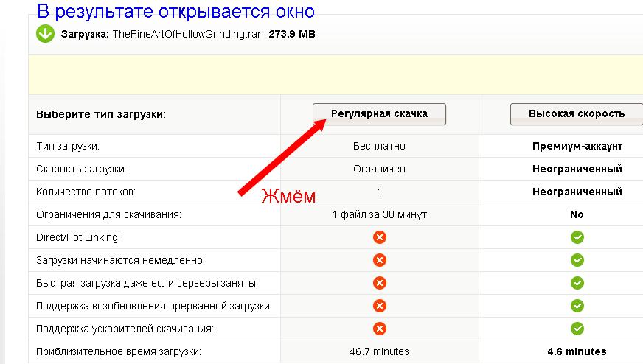Select file name TheFineArtOfHollowGrinding.rar
This screenshot has height=364, width=643.
pyautogui.click(x=187, y=34)
